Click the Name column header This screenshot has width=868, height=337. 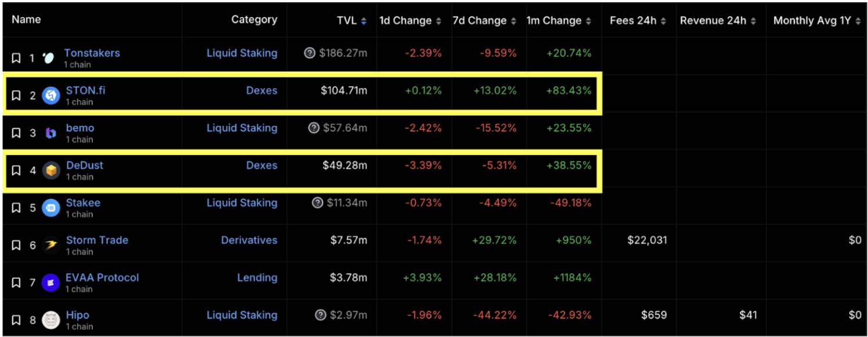26,19
